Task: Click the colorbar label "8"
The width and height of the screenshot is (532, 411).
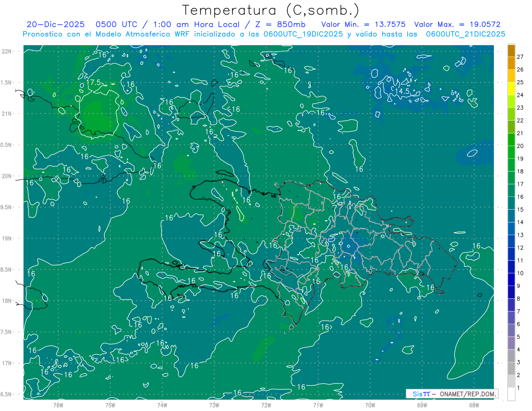Action: click(x=519, y=299)
